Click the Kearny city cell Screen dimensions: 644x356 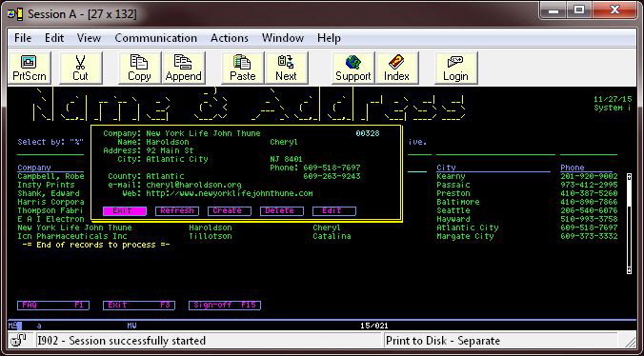pyautogui.click(x=451, y=176)
